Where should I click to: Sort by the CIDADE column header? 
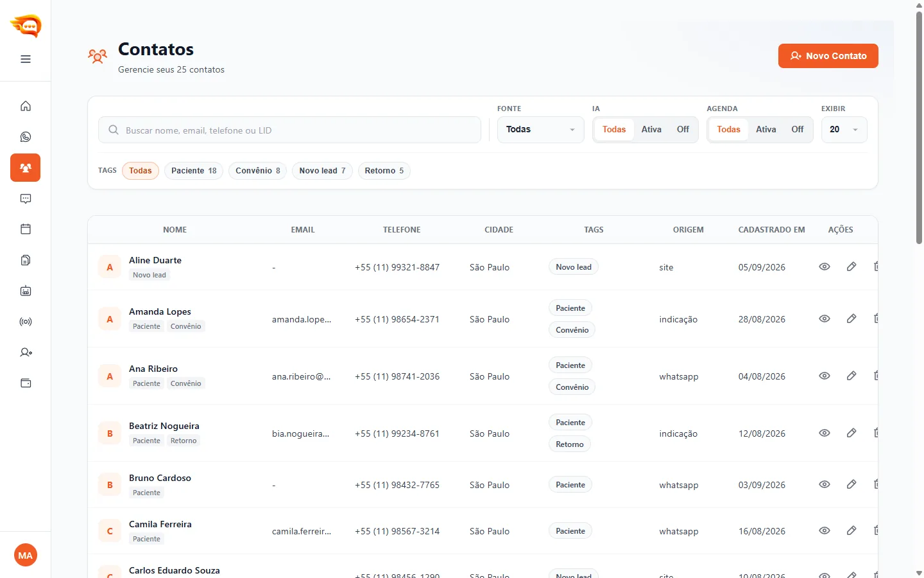pos(499,229)
